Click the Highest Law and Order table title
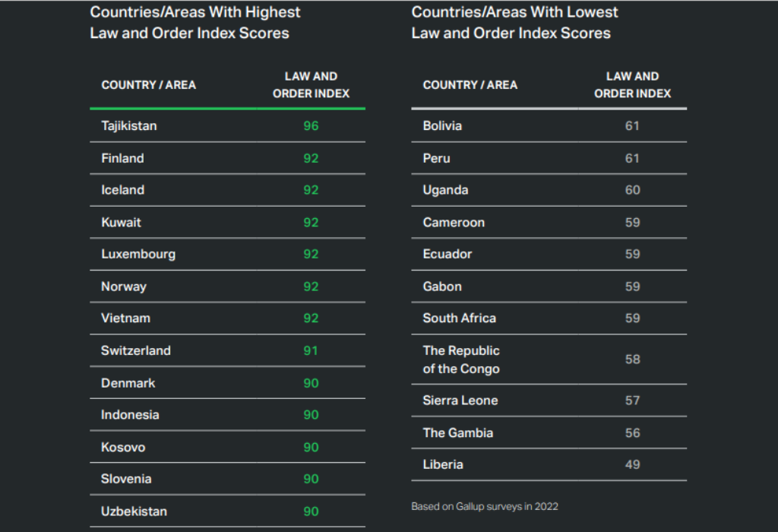Viewport: 778px width, 532px height. tap(195, 22)
